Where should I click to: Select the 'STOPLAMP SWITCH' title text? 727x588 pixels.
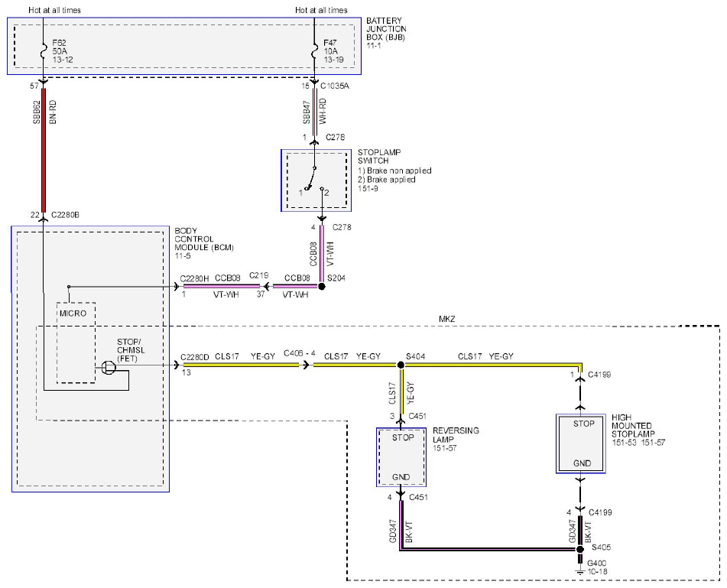tap(379, 156)
